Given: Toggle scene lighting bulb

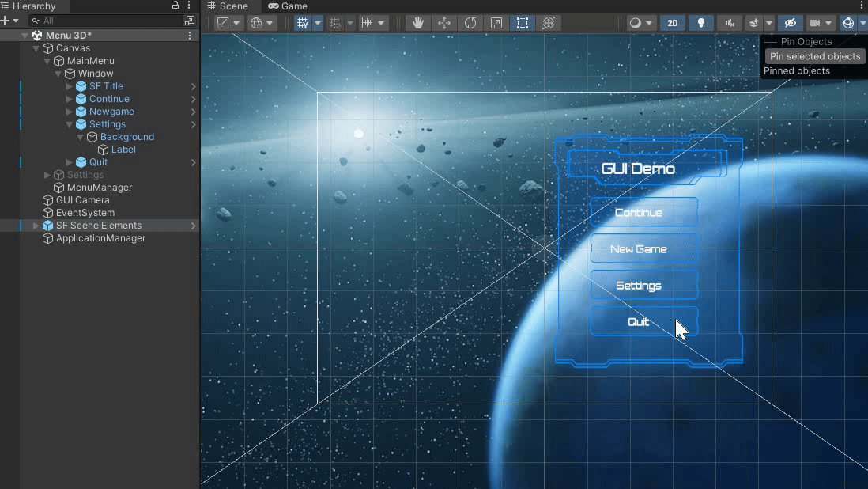Looking at the screenshot, I should point(701,23).
